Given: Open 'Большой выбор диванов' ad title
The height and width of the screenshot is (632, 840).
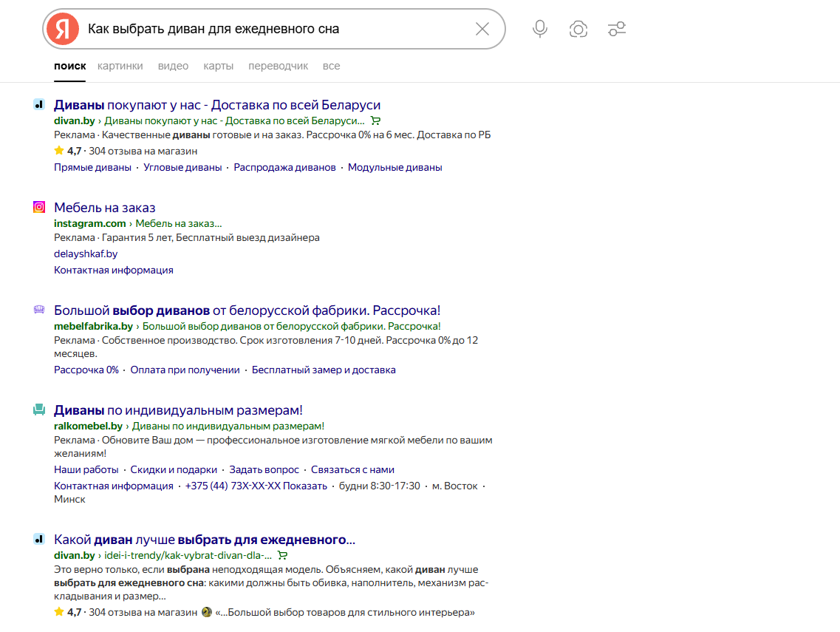Looking at the screenshot, I should tap(247, 310).
